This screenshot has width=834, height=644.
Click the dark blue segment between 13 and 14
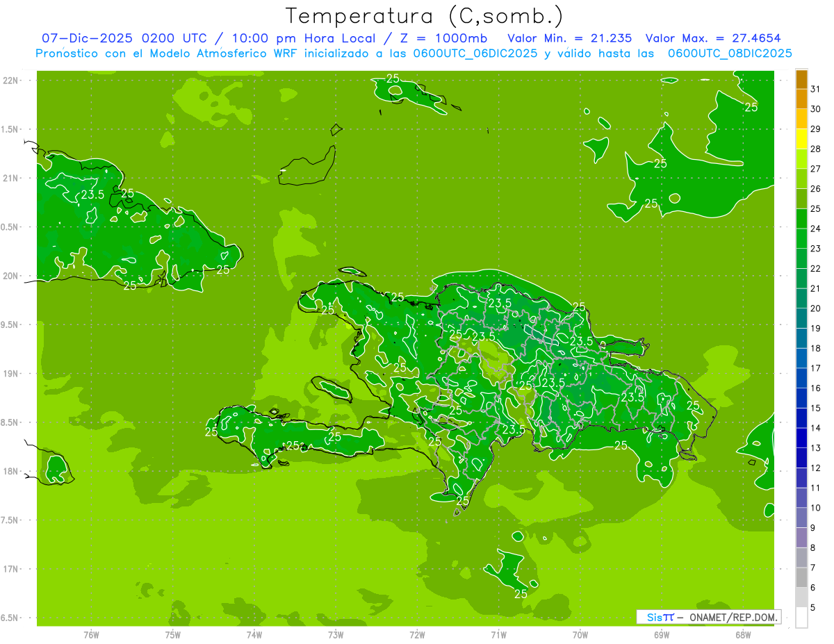click(x=801, y=438)
